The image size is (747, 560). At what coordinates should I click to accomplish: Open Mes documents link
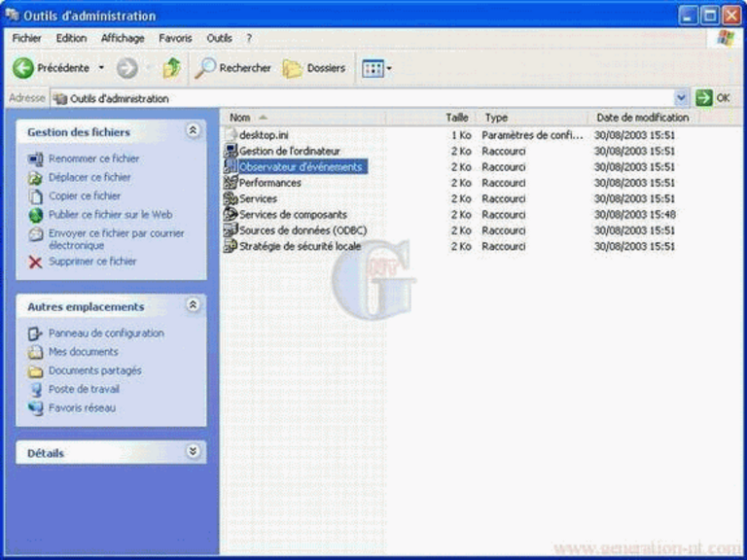[84, 351]
